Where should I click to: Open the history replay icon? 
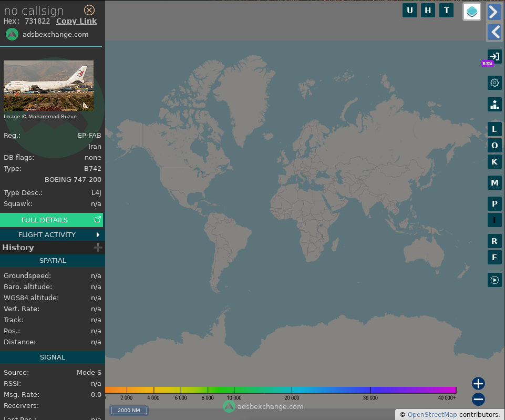point(494,280)
